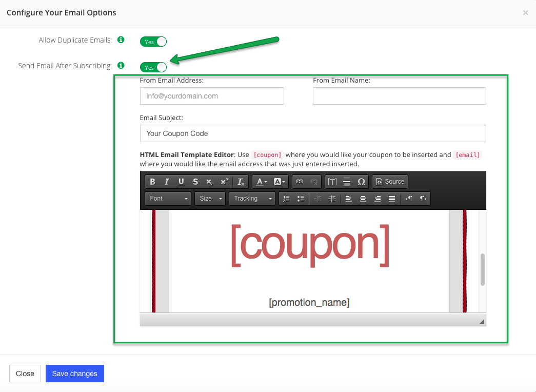Select the subscript formatting icon

click(x=209, y=181)
